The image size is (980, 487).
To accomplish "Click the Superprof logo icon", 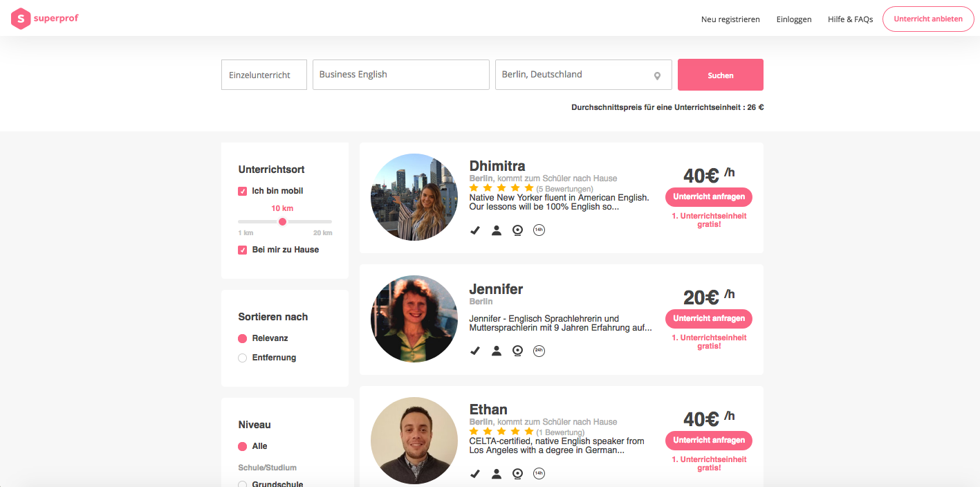I will click(21, 19).
